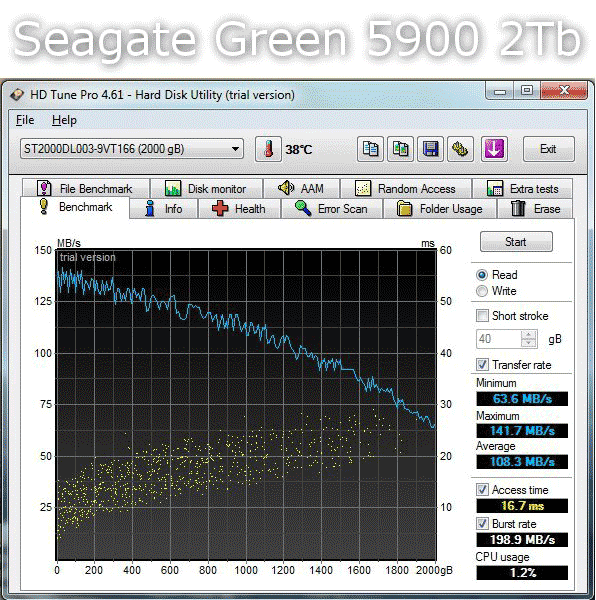
Task: Open the Random Access tab
Action: (406, 188)
